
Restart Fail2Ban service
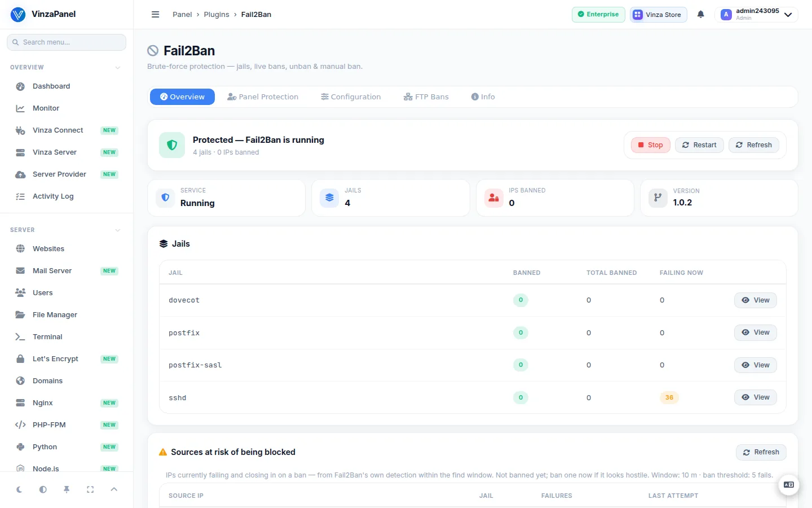click(699, 145)
